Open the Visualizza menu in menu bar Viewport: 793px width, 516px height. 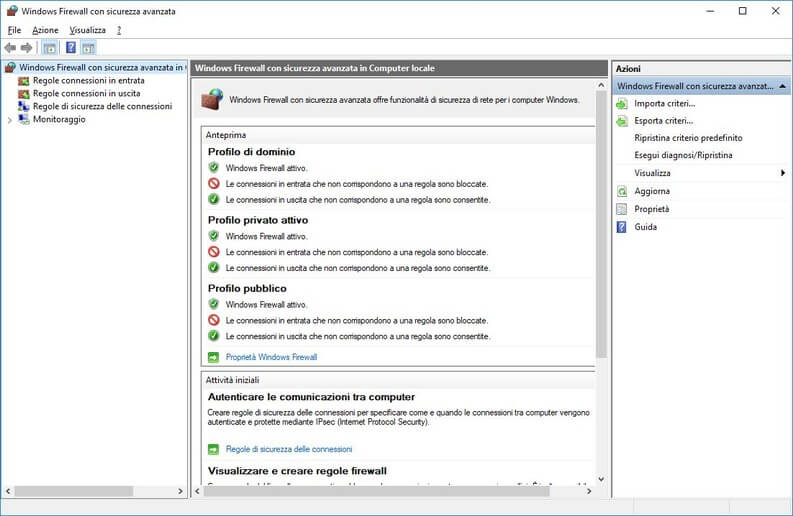87,30
